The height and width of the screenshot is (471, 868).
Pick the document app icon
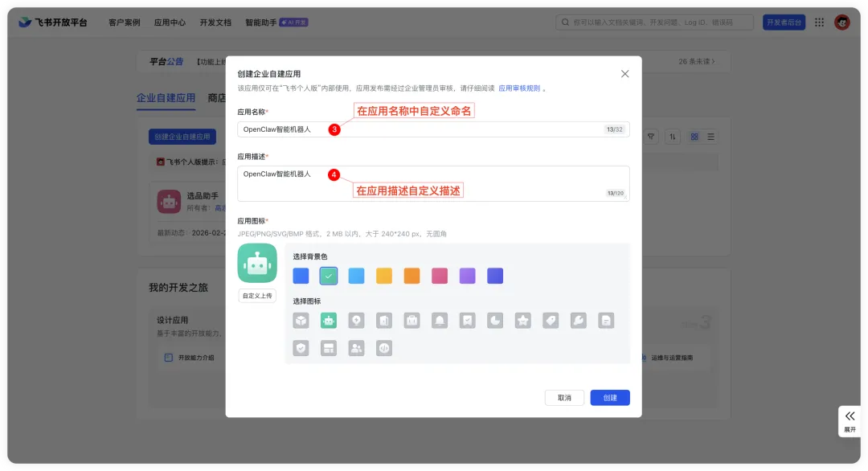(x=606, y=321)
